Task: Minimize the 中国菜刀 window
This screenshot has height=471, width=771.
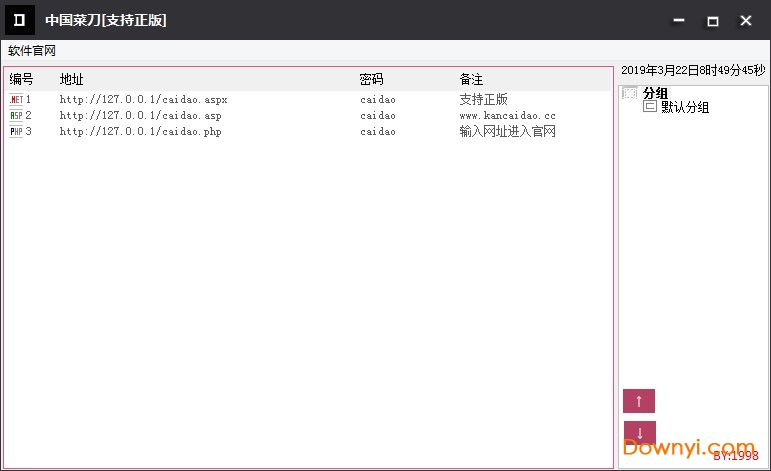Action: (x=679, y=20)
